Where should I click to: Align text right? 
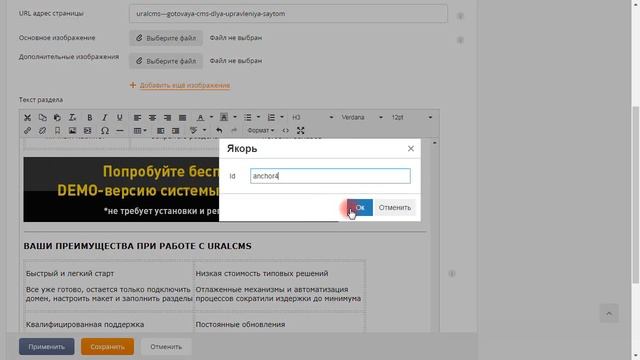pos(167,118)
